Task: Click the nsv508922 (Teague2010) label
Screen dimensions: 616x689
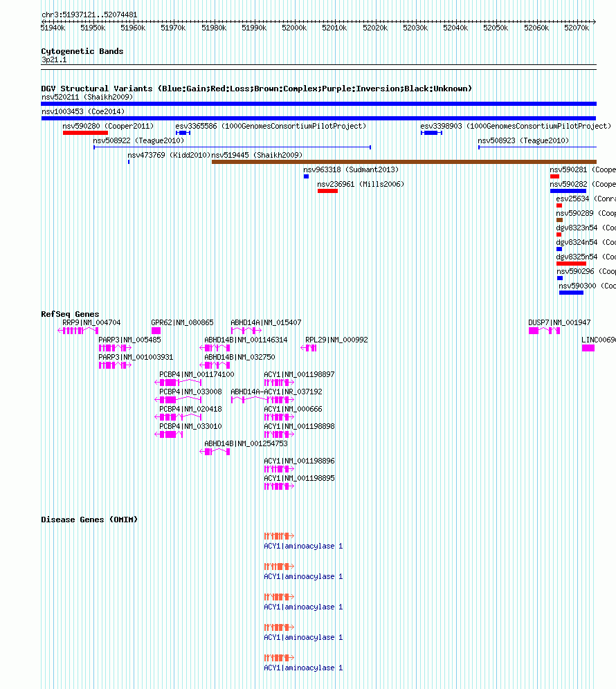Action: click(138, 140)
